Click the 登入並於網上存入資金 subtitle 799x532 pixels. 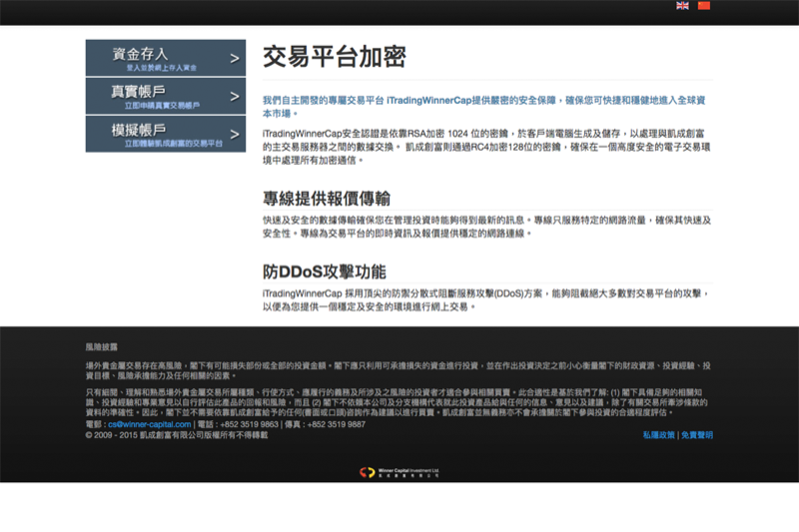(162, 68)
